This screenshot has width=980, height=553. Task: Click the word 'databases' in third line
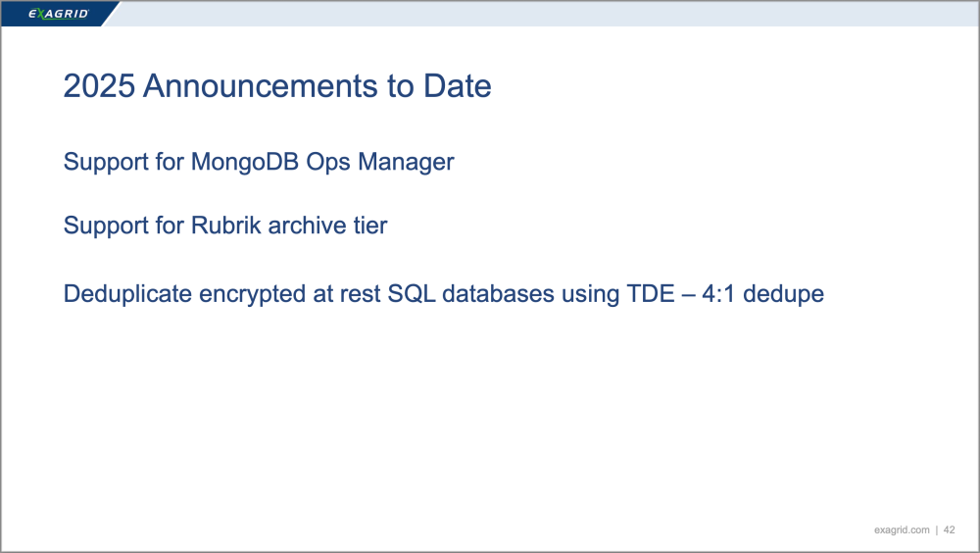(494, 293)
